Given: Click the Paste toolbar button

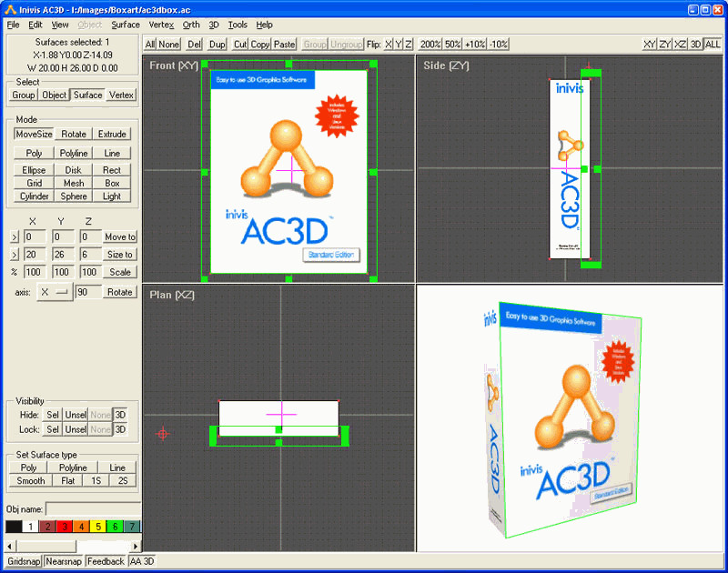Looking at the screenshot, I should pyautogui.click(x=284, y=45).
